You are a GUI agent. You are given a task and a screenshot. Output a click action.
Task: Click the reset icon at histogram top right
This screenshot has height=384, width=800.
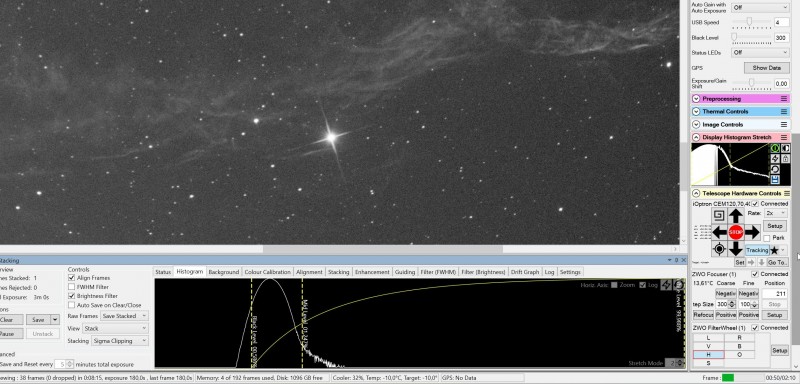point(679,285)
